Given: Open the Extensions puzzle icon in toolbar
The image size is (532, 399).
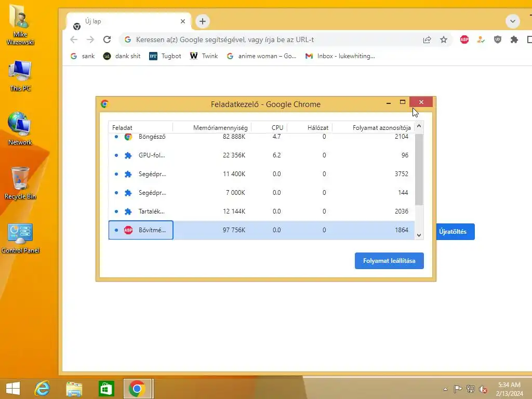Looking at the screenshot, I should click(514, 39).
